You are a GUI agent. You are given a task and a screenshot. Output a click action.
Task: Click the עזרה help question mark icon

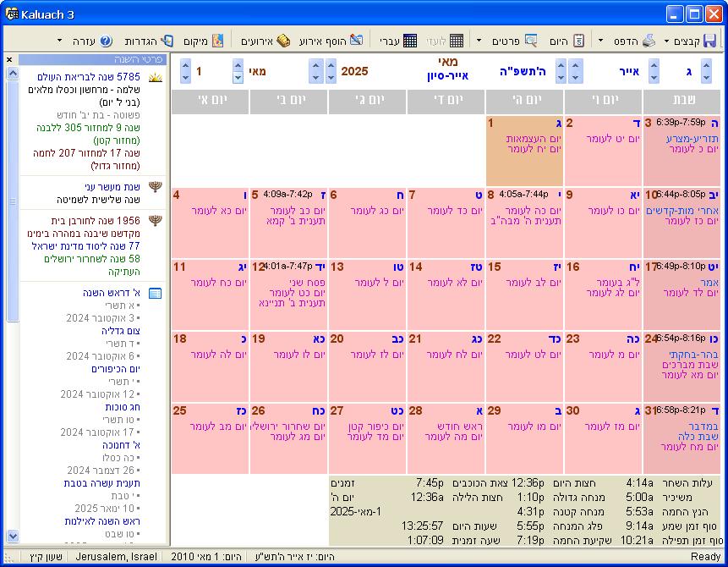(106, 41)
